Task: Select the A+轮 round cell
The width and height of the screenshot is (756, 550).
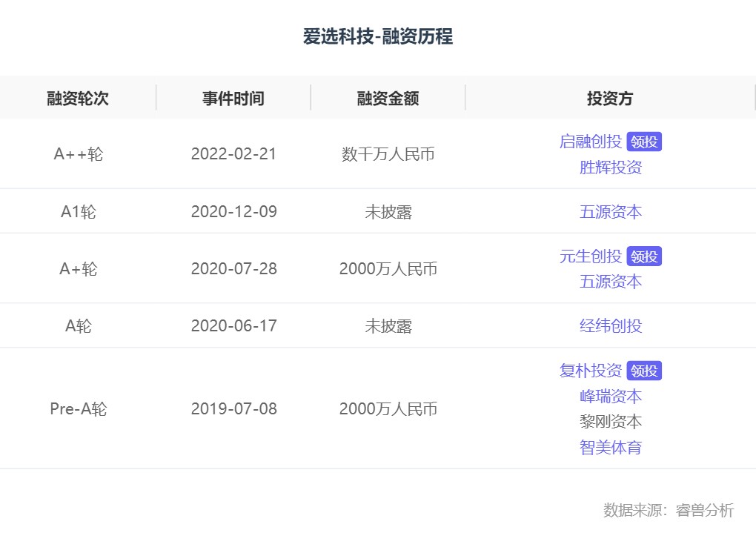Action: tap(78, 269)
